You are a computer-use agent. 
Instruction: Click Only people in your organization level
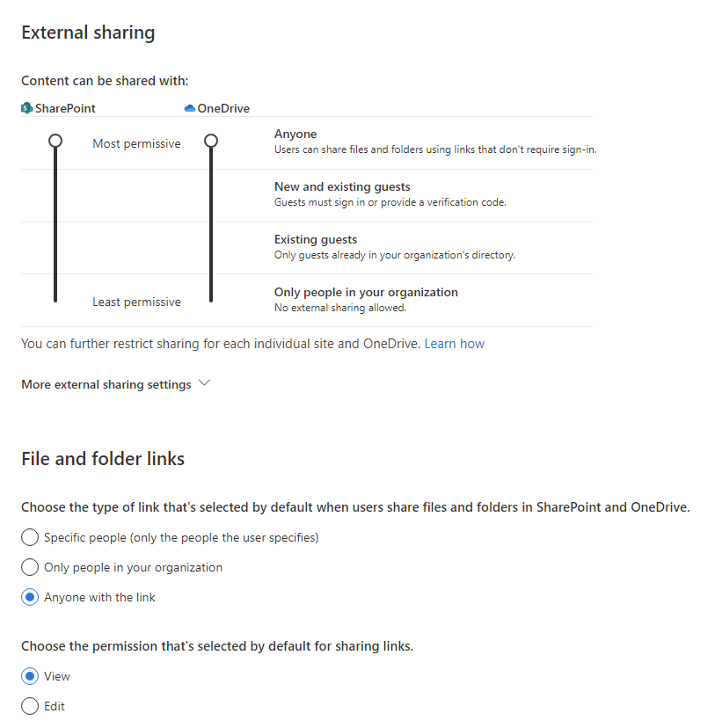click(x=366, y=293)
